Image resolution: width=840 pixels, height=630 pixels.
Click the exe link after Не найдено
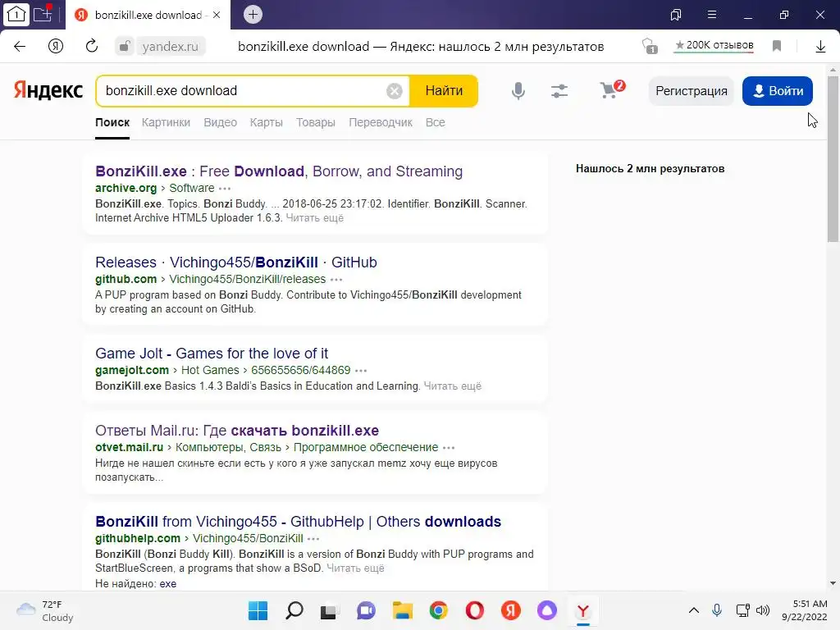click(x=167, y=584)
